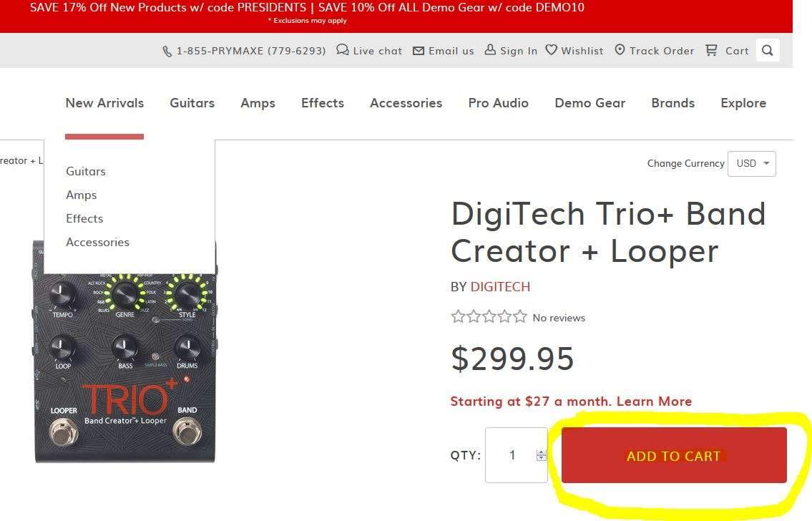Open the Demo Gear menu
This screenshot has width=812, height=521.
click(x=590, y=103)
